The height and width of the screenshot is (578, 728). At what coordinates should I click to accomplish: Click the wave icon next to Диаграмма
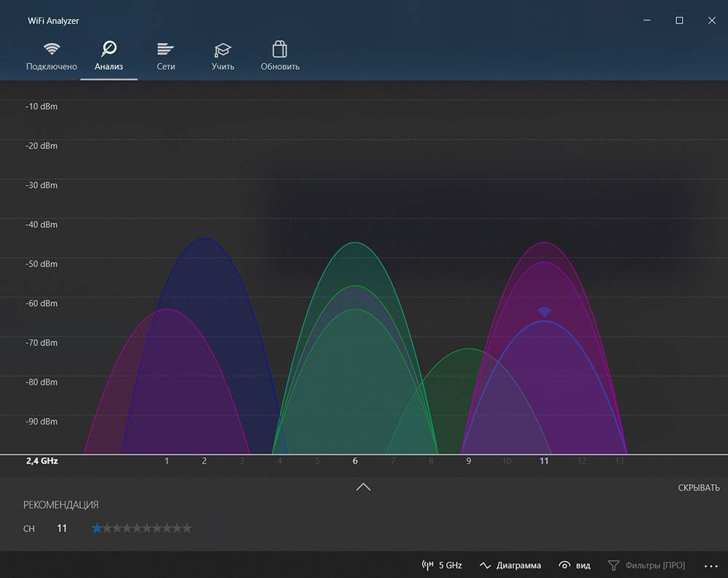pos(485,566)
